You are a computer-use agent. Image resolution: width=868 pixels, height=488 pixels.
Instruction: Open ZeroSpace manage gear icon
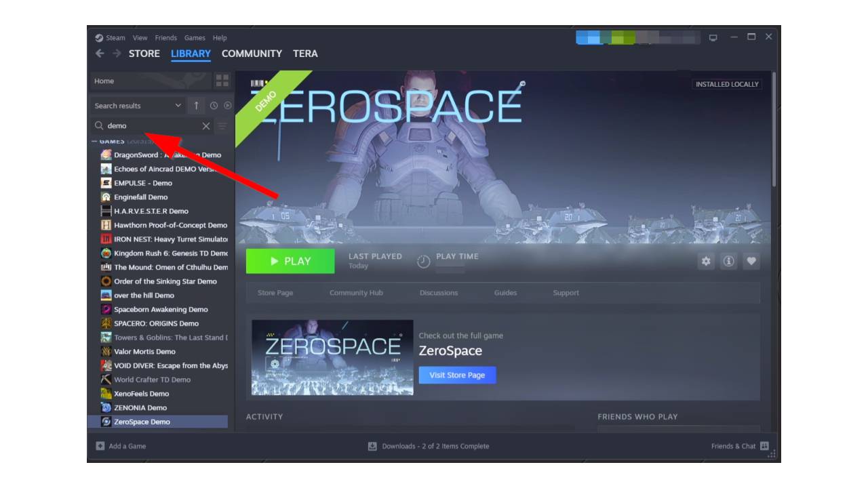pyautogui.click(x=706, y=261)
